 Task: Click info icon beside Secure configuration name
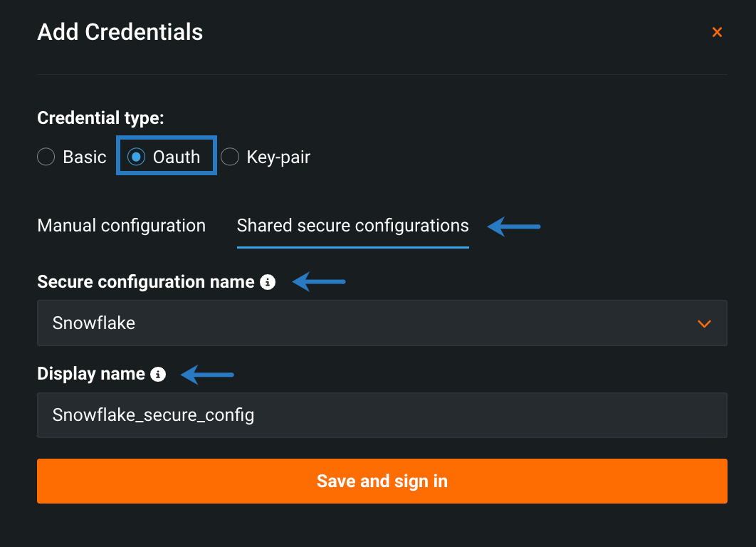pyautogui.click(x=268, y=283)
